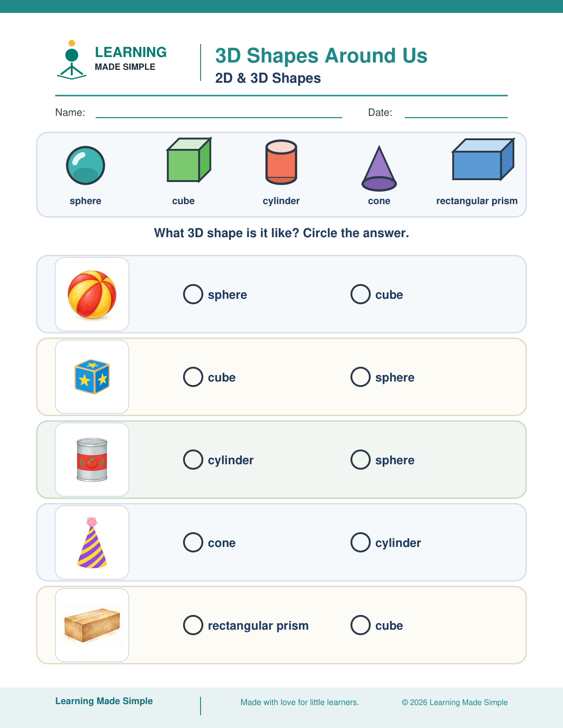
Task: Click the tomato can picture
Action: [92, 460]
